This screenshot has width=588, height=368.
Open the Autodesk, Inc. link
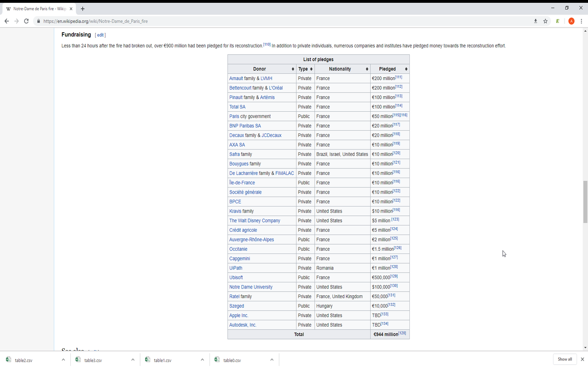(243, 325)
